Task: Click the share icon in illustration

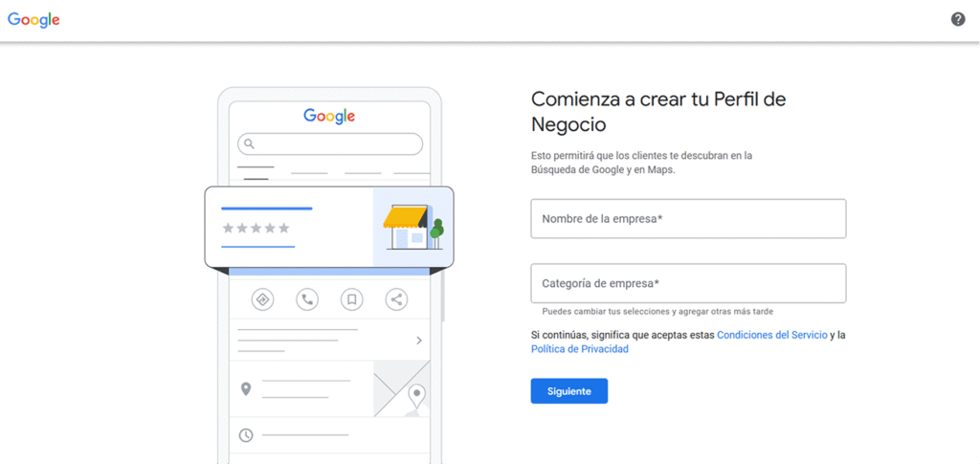Action: pyautogui.click(x=396, y=299)
